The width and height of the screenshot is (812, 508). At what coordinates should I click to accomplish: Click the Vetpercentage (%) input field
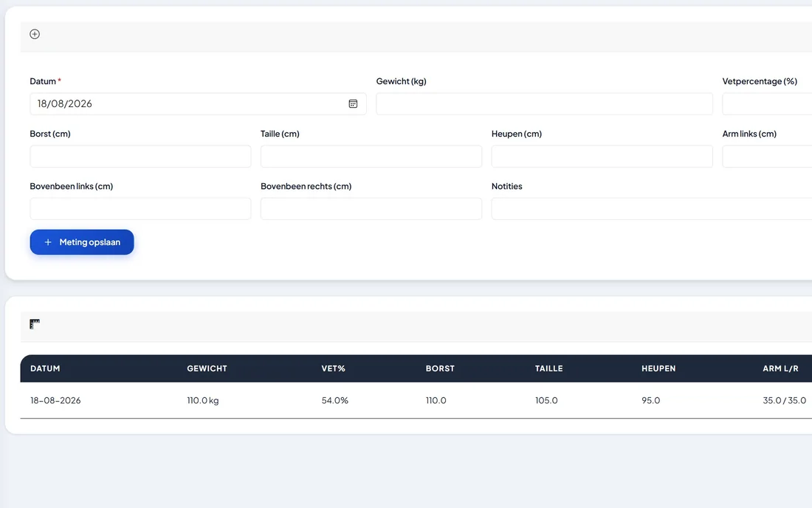pos(767,104)
